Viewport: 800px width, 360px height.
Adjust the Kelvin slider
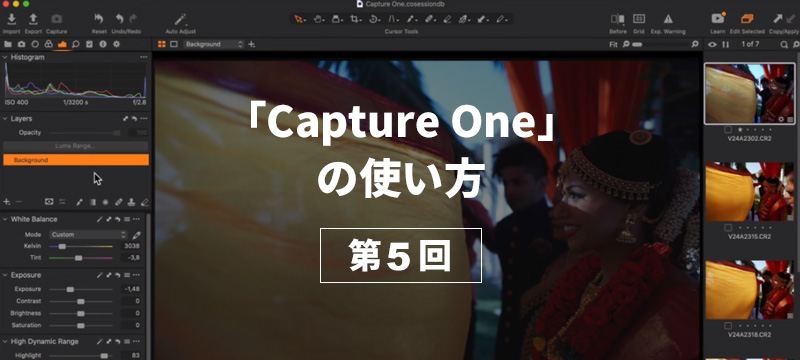tap(81, 246)
